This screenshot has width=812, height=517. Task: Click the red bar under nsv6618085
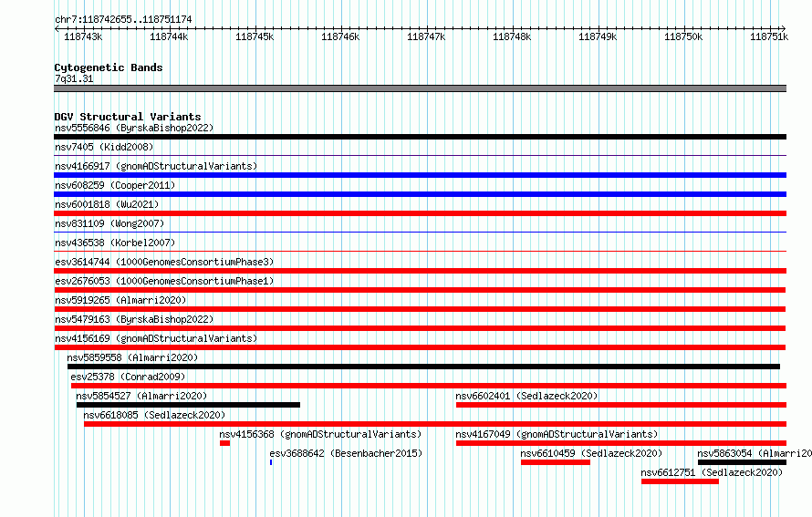pos(435,424)
